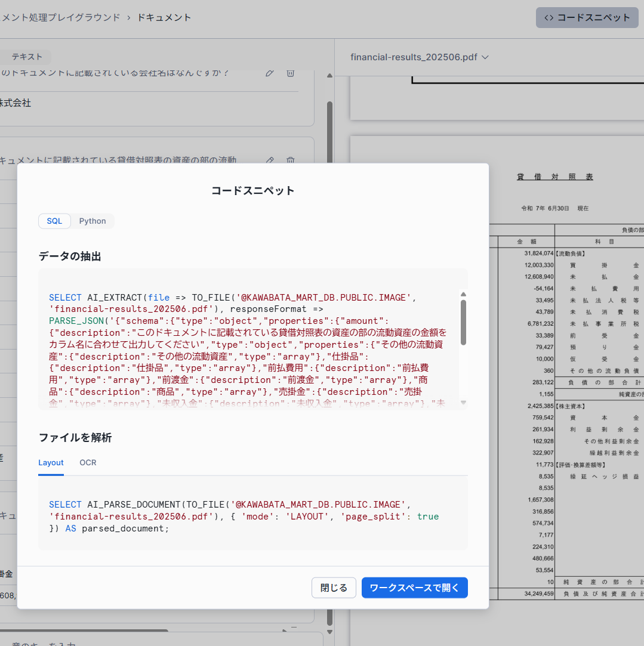This screenshot has width=644, height=646.
Task: Delete the company name question with trash icon
Action: (291, 73)
